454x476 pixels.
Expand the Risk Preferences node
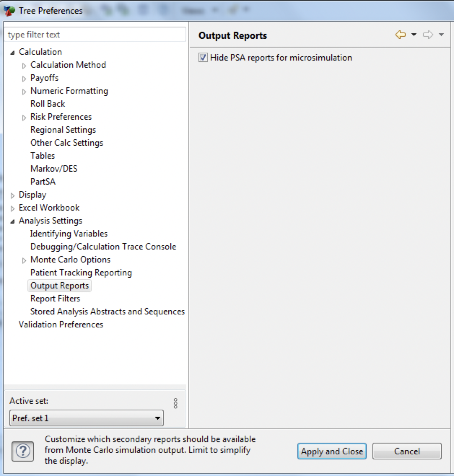tap(24, 117)
